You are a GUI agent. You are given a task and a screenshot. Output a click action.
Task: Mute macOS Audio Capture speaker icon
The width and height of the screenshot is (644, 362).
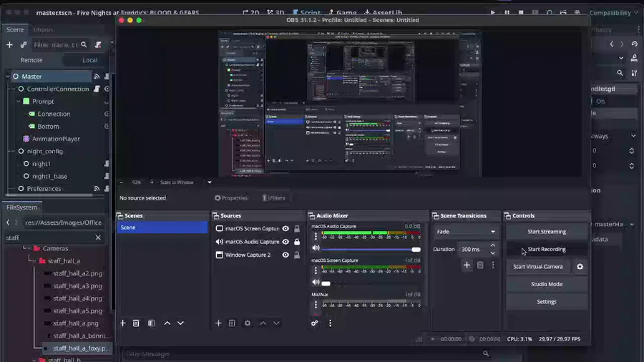[x=316, y=248]
